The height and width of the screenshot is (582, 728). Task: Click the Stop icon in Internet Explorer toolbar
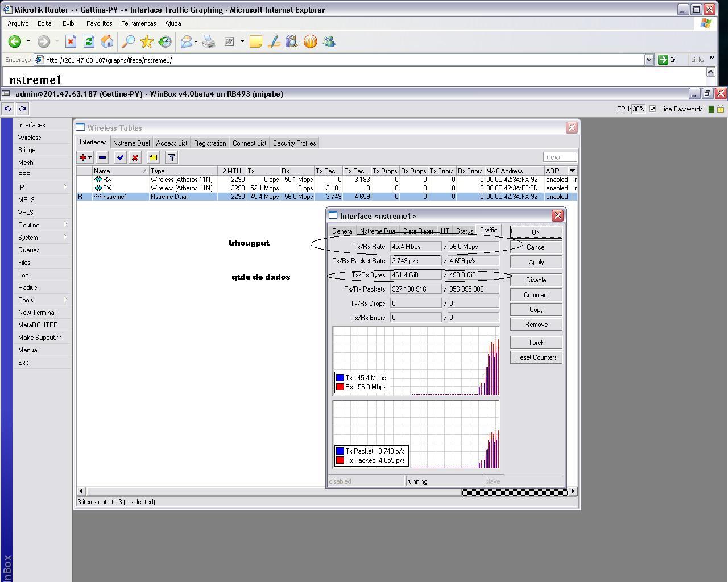(x=71, y=41)
